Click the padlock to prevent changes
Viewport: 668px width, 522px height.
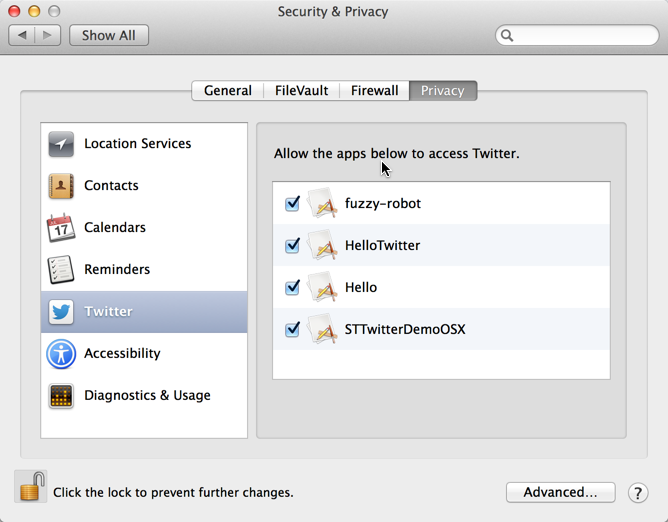pyautogui.click(x=32, y=486)
